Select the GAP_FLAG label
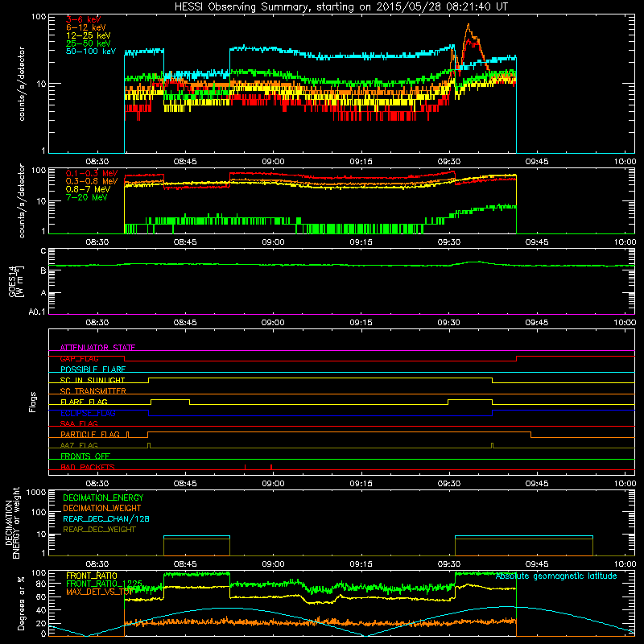The width and height of the screenshot is (644, 644). [79, 358]
